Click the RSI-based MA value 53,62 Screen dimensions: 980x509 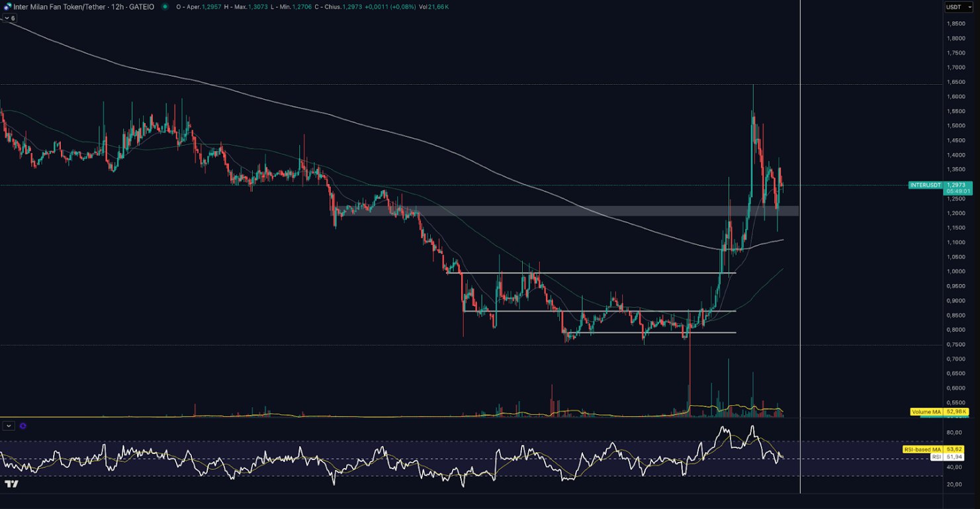[x=954, y=449]
